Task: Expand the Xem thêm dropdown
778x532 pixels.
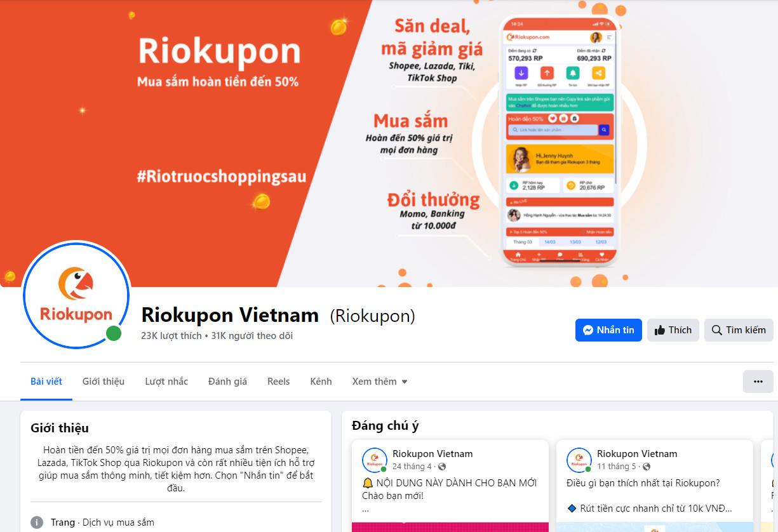Action: 380,382
